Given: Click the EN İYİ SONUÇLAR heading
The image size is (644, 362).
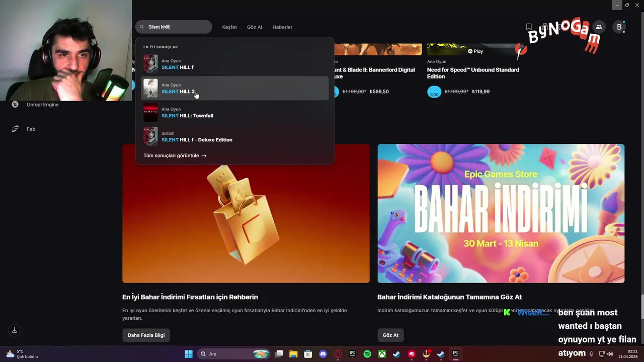Looking at the screenshot, I should (160, 47).
